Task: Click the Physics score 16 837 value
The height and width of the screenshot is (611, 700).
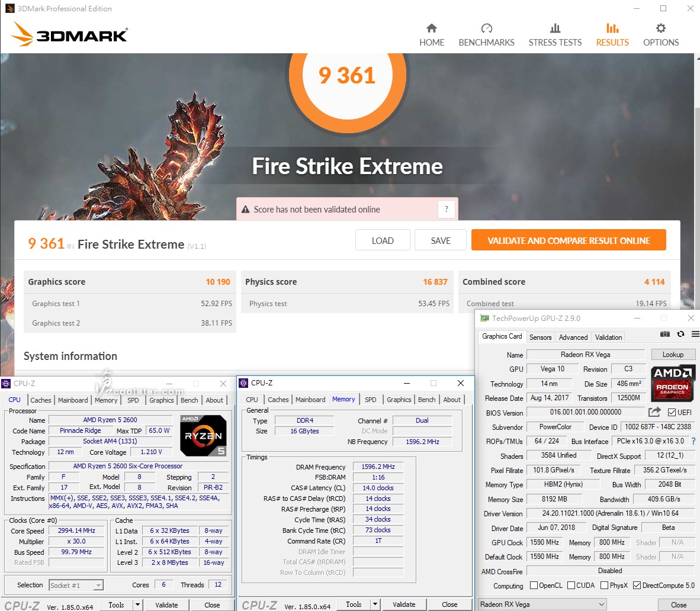Action: [435, 282]
